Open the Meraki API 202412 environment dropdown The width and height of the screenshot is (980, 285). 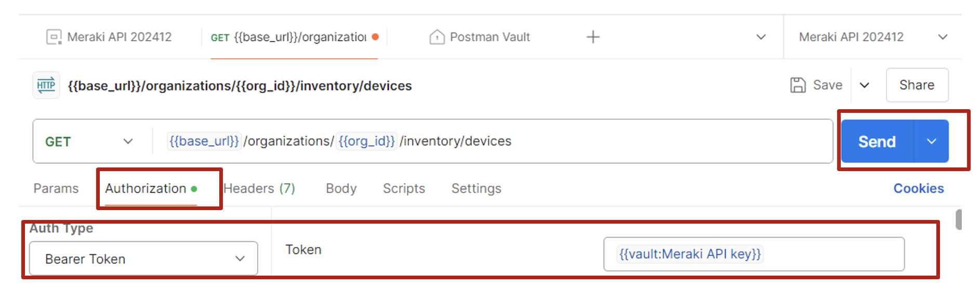coord(943,37)
